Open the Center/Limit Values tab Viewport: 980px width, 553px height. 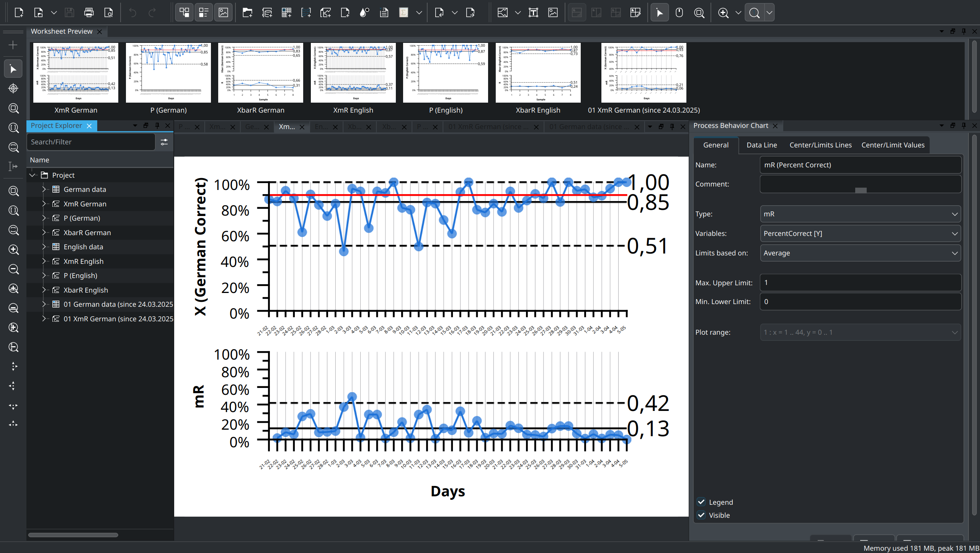tap(892, 145)
